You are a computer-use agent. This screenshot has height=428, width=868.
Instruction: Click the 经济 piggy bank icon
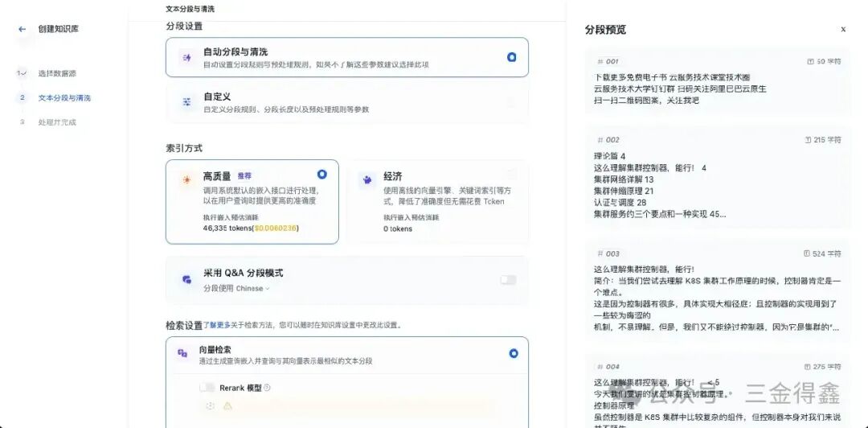click(x=367, y=180)
